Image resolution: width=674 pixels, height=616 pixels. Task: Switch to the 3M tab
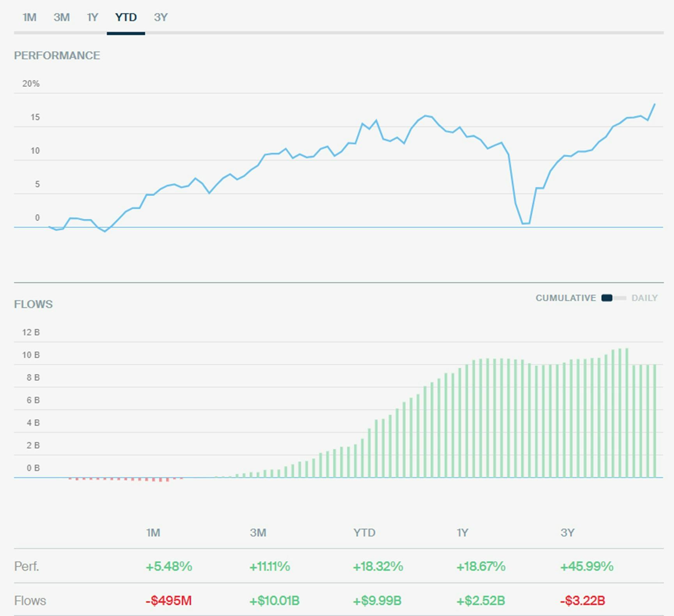tap(62, 18)
